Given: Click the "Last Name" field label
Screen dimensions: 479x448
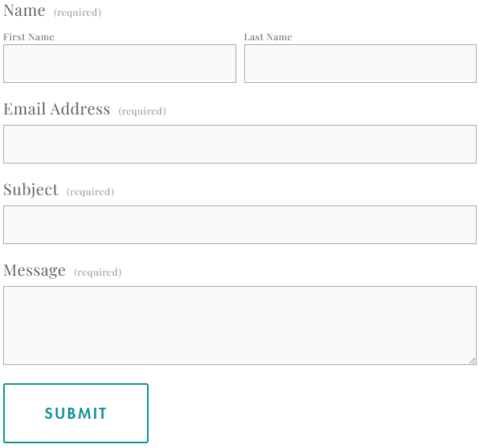Looking at the screenshot, I should (x=268, y=37).
